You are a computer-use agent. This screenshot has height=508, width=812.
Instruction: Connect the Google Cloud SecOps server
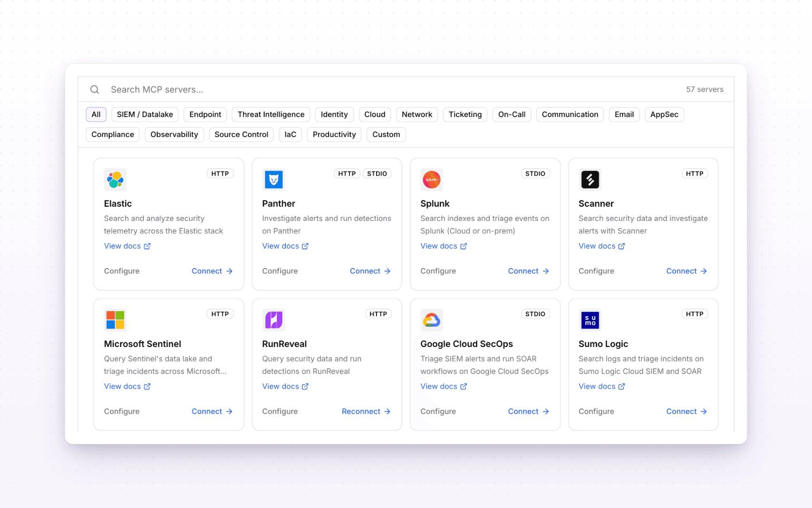coord(528,411)
